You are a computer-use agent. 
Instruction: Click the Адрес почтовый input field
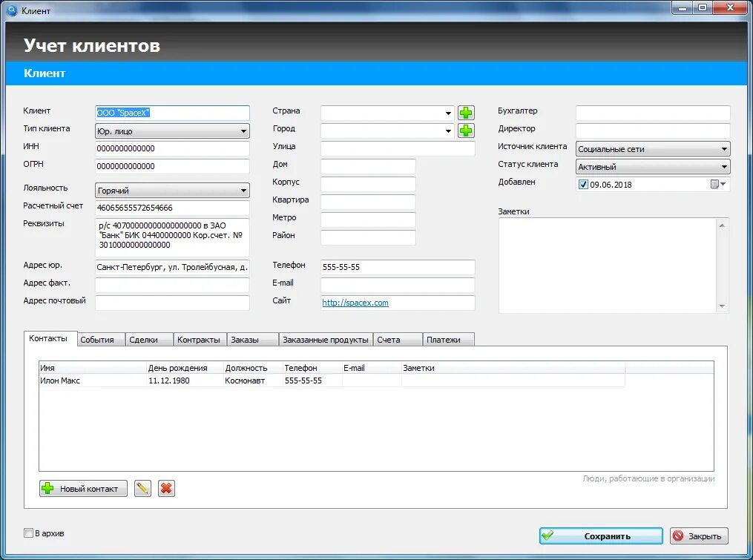click(172, 303)
